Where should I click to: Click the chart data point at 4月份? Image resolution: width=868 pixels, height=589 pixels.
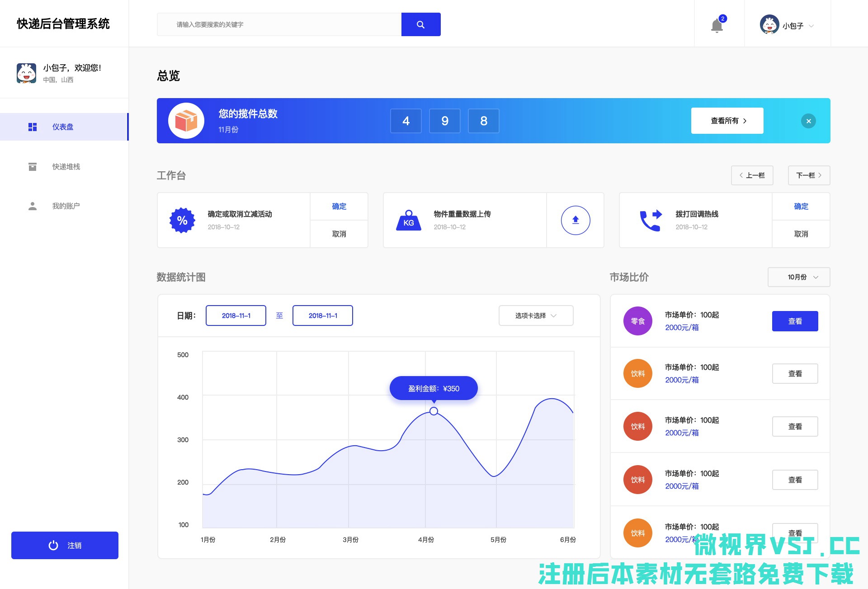pyautogui.click(x=434, y=411)
